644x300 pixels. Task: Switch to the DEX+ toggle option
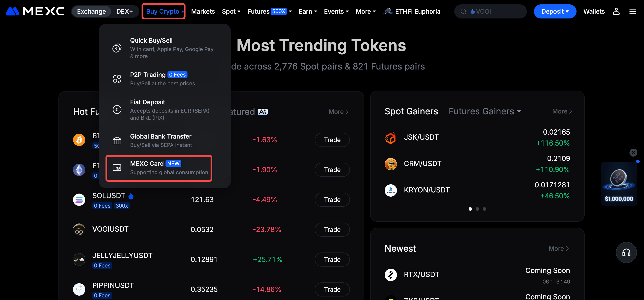(124, 11)
